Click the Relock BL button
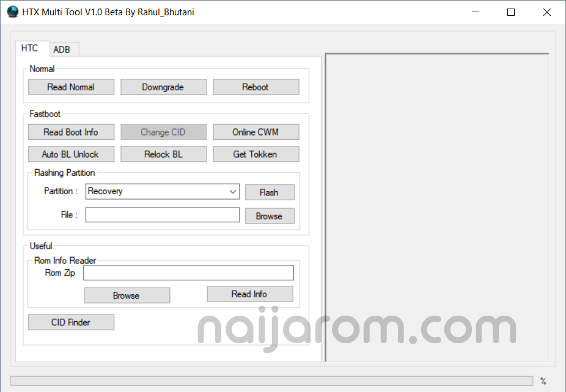This screenshot has width=566, height=392. click(164, 154)
